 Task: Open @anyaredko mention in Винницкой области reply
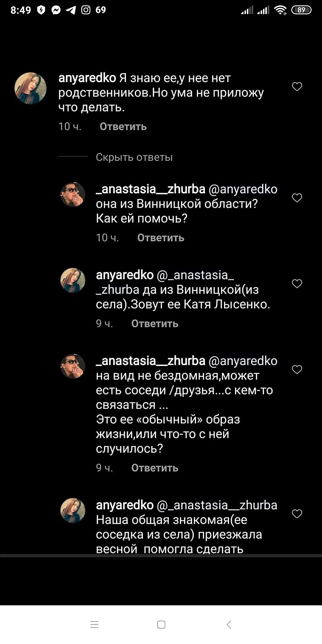coord(243,189)
